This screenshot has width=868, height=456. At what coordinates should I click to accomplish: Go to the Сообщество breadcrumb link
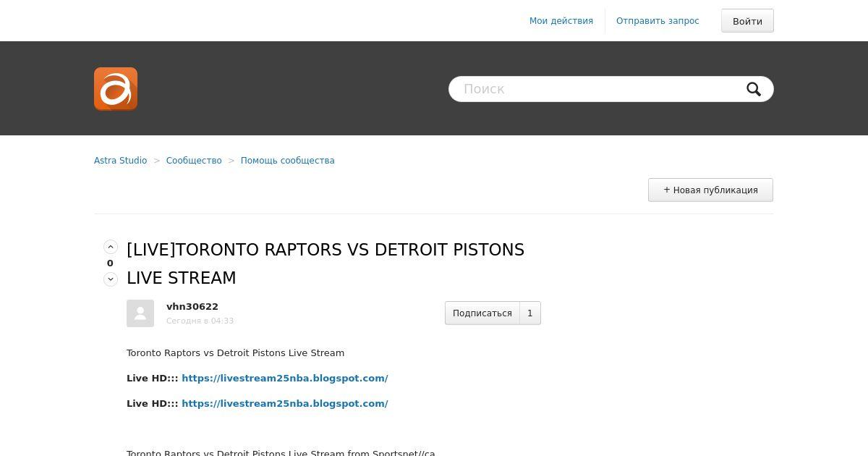click(194, 161)
